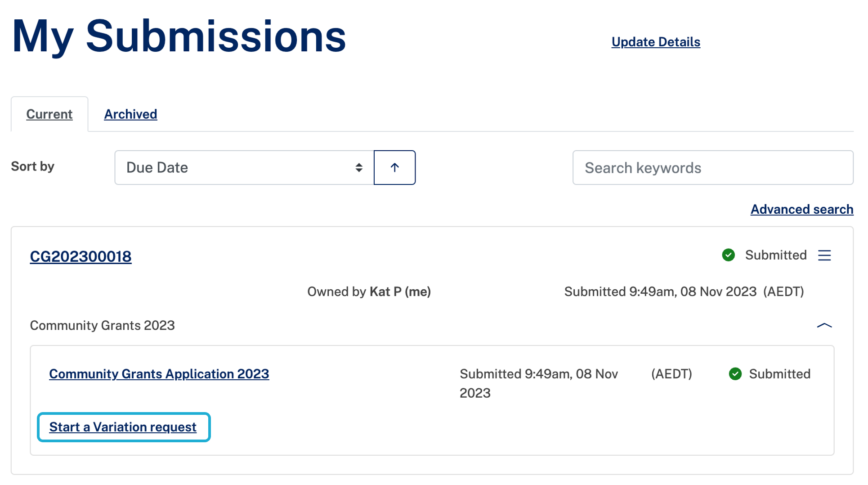Open Advanced search
The height and width of the screenshot is (485, 868).
tap(801, 209)
